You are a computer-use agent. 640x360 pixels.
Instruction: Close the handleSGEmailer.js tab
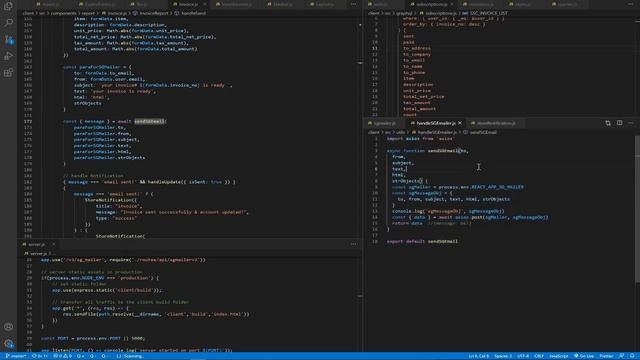pyautogui.click(x=460, y=123)
